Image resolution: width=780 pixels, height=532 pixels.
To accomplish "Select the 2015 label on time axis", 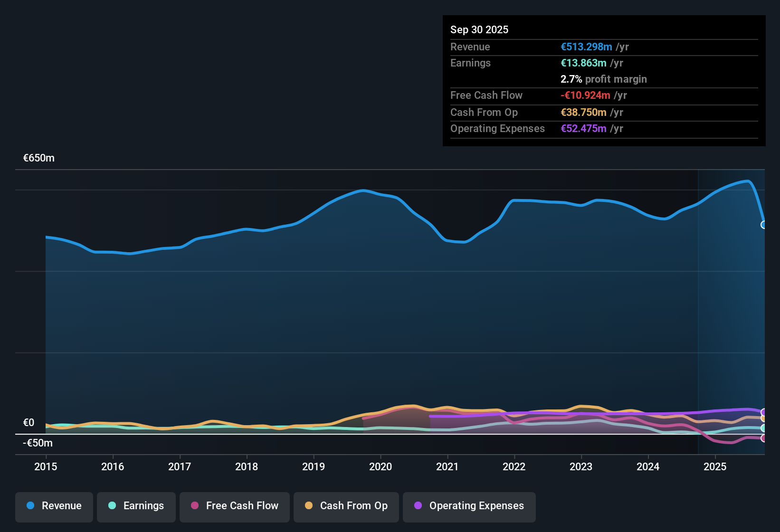I will pyautogui.click(x=46, y=467).
